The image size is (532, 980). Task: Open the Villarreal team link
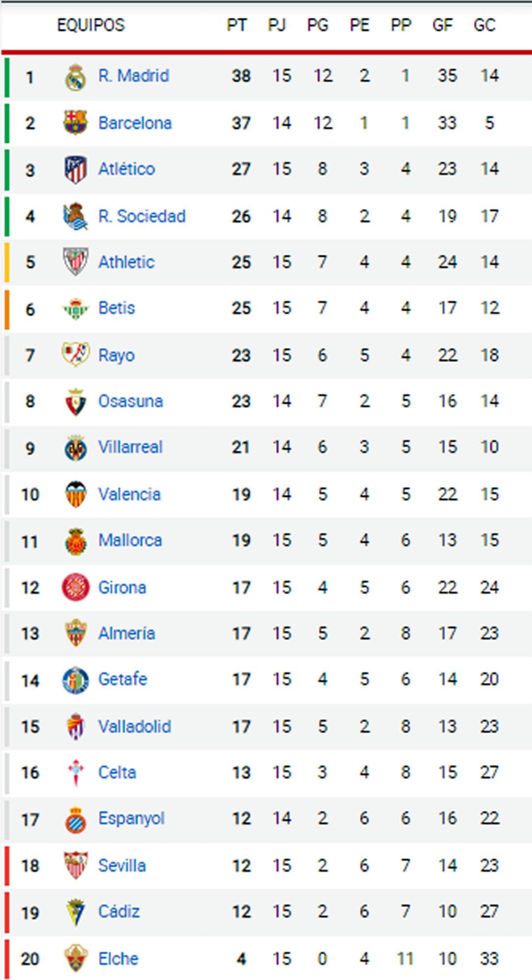(130, 447)
